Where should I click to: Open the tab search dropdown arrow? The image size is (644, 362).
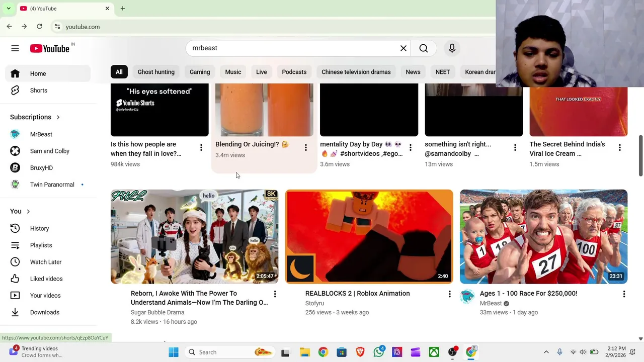pos(9,9)
